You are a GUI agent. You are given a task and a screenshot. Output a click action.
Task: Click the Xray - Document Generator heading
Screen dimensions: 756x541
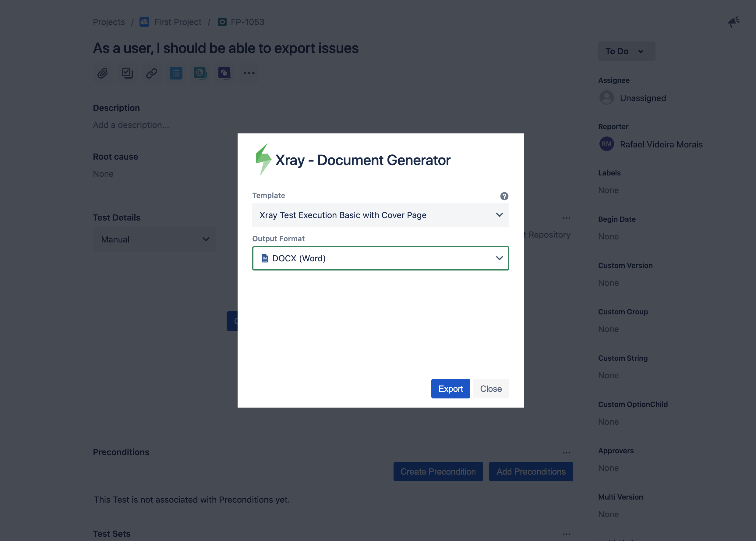point(363,160)
